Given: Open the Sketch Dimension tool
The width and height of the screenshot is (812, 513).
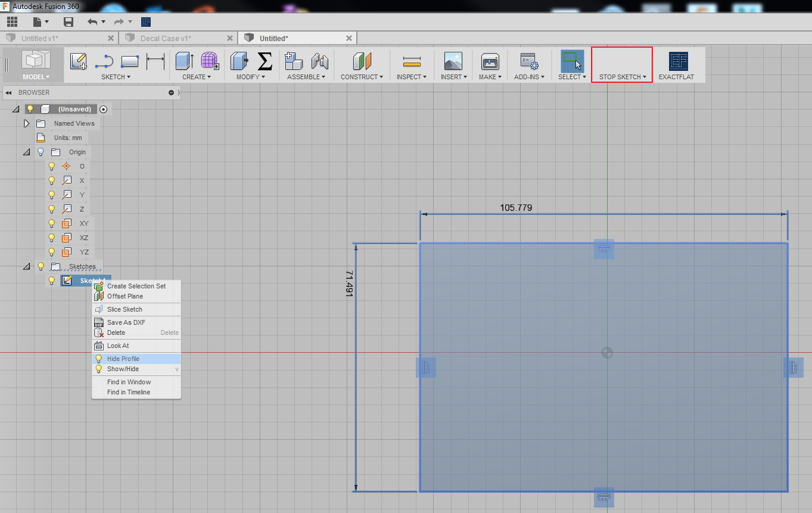Looking at the screenshot, I should coord(155,61).
